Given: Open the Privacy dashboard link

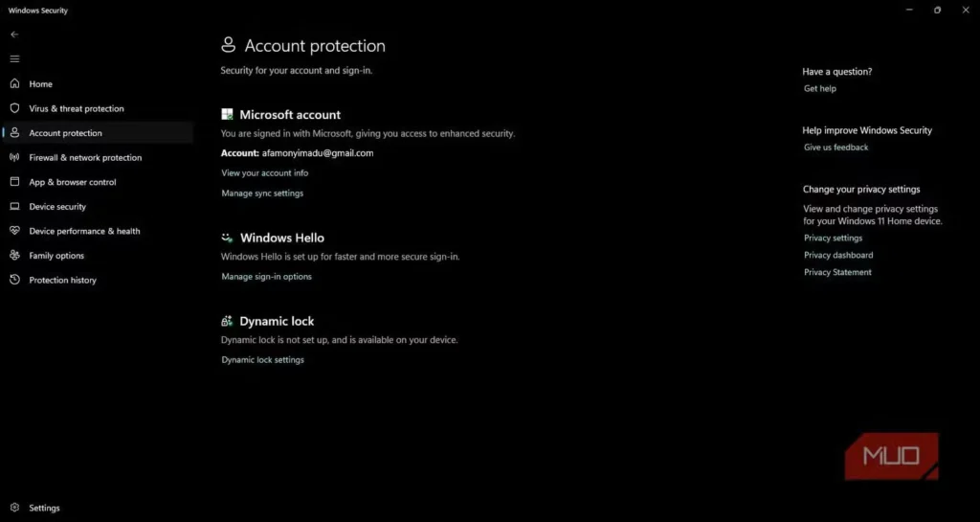Looking at the screenshot, I should tap(838, 256).
